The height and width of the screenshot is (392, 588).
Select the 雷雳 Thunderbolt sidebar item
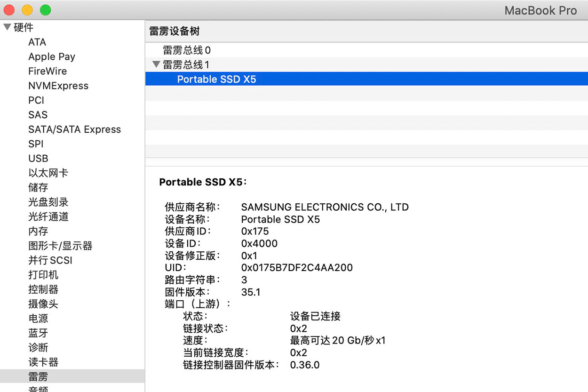click(38, 376)
